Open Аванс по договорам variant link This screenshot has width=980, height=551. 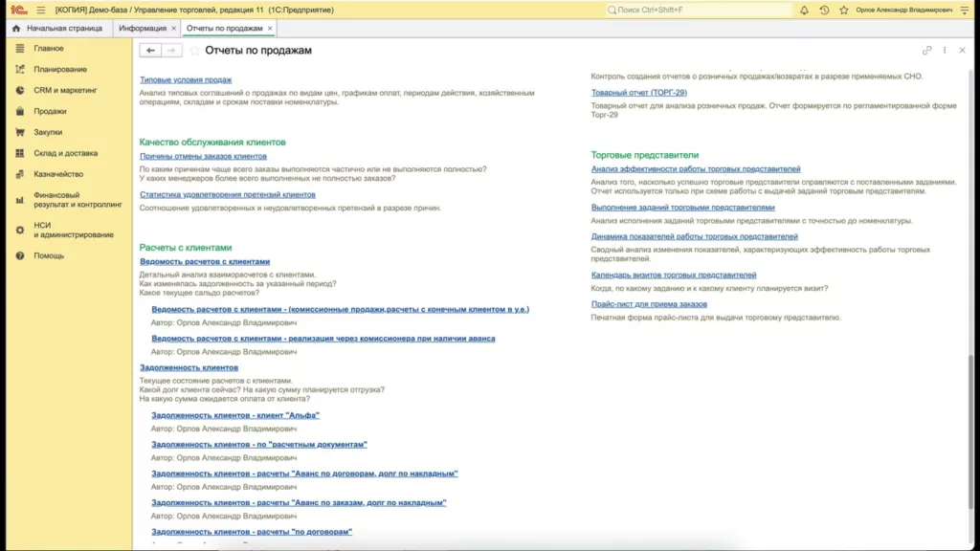(304, 474)
